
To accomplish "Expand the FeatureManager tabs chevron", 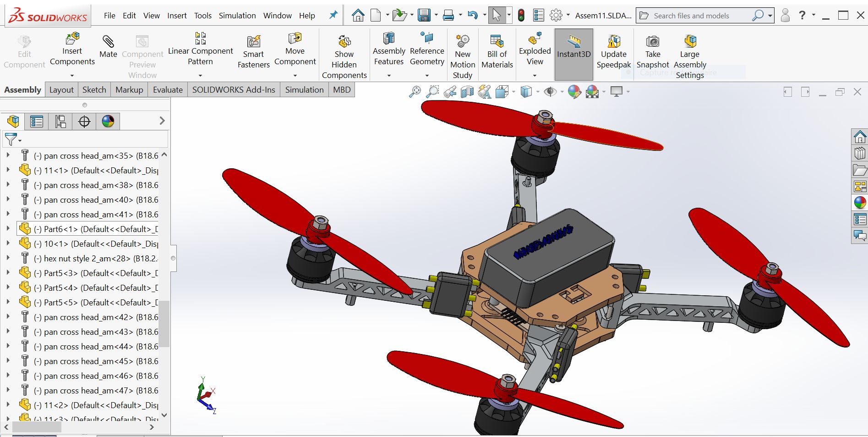I will click(162, 121).
